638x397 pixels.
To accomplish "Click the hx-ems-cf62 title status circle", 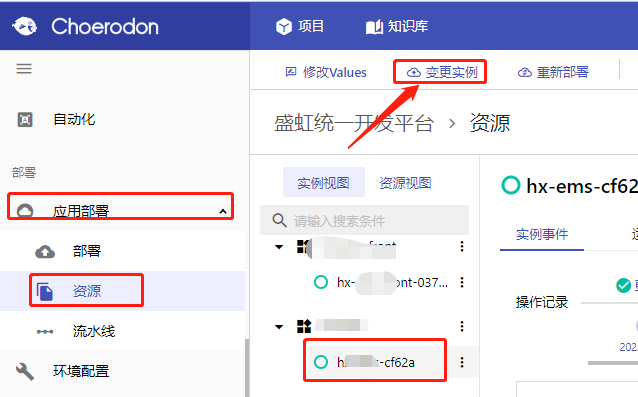I will (x=511, y=185).
